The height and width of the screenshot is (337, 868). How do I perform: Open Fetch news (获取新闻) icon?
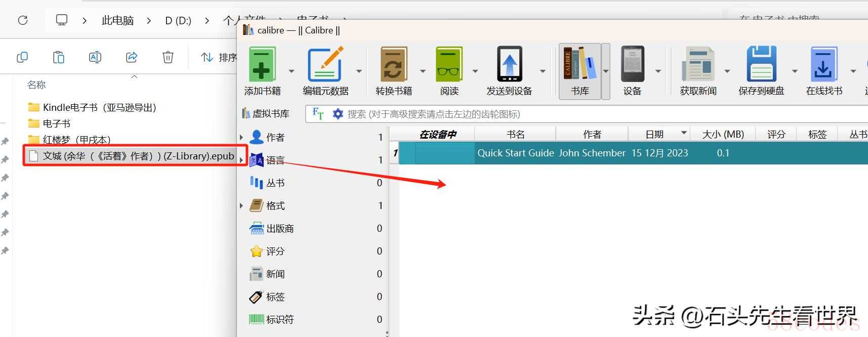(698, 64)
